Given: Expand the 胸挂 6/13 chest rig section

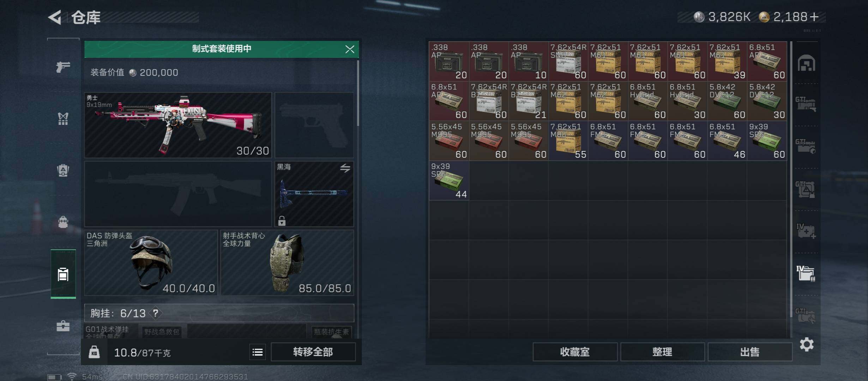Looking at the screenshot, I should 219,313.
